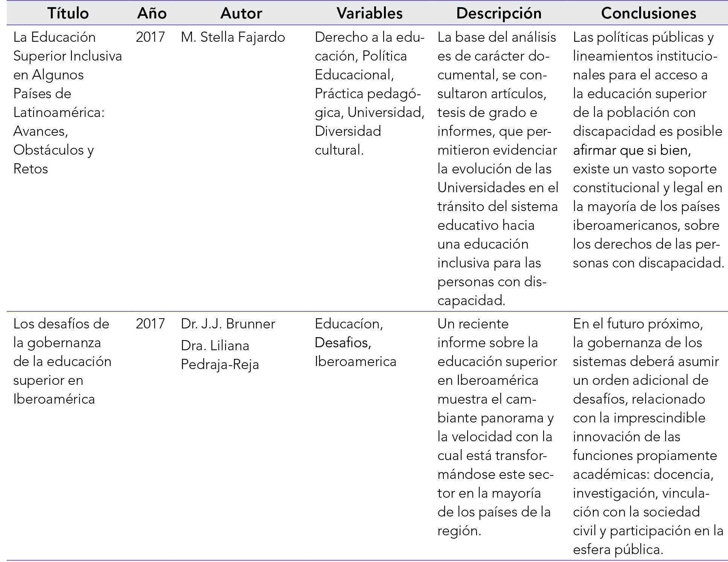Screen dimensions: 728x562
Task: Click the Año column header
Action: point(152,14)
